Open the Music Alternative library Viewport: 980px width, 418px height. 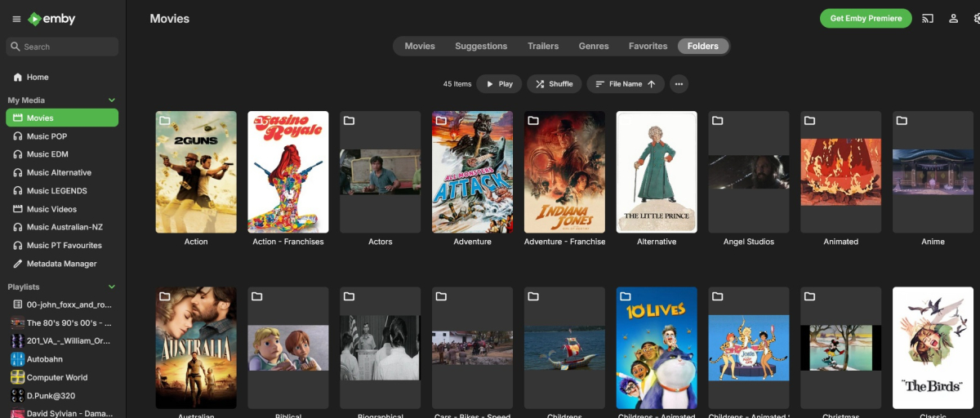(62, 172)
